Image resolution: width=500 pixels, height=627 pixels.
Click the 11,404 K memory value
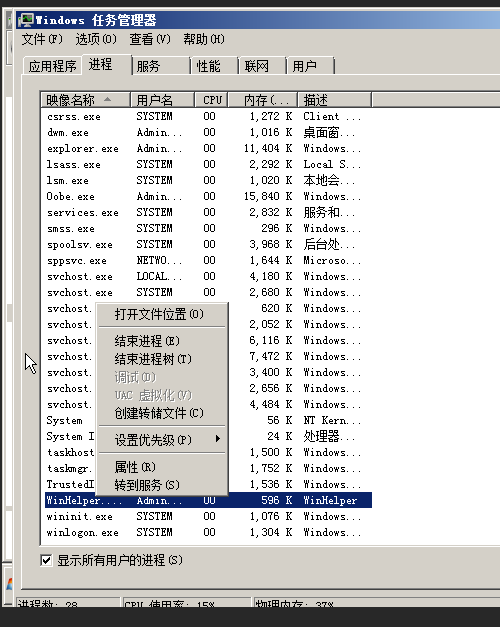[268, 148]
